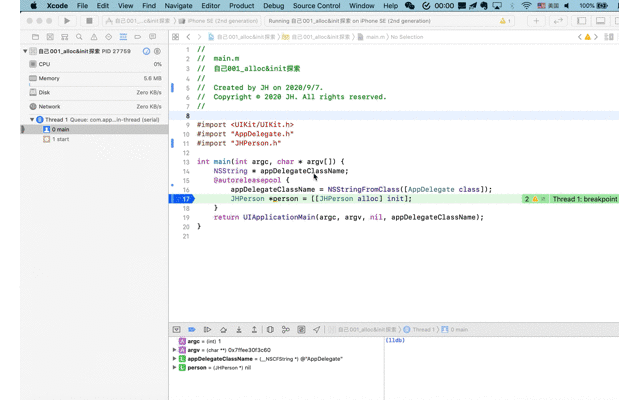Open the Source Control menu

tap(317, 6)
